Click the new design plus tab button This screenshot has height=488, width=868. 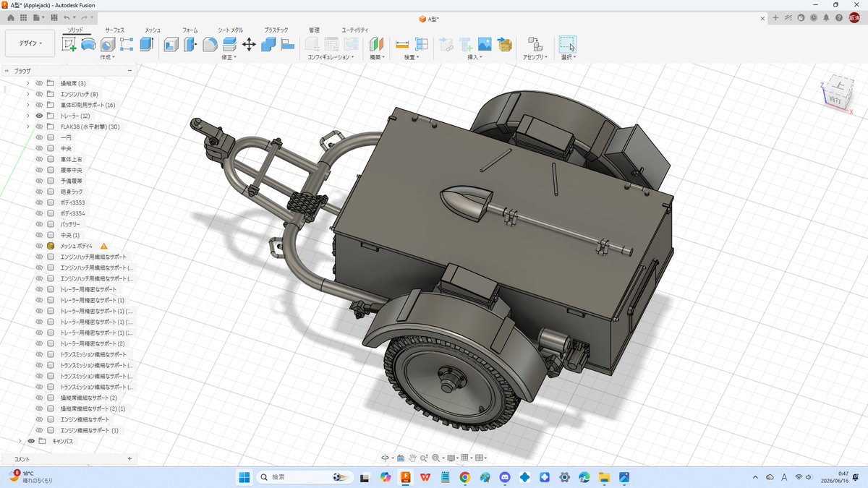coord(776,17)
